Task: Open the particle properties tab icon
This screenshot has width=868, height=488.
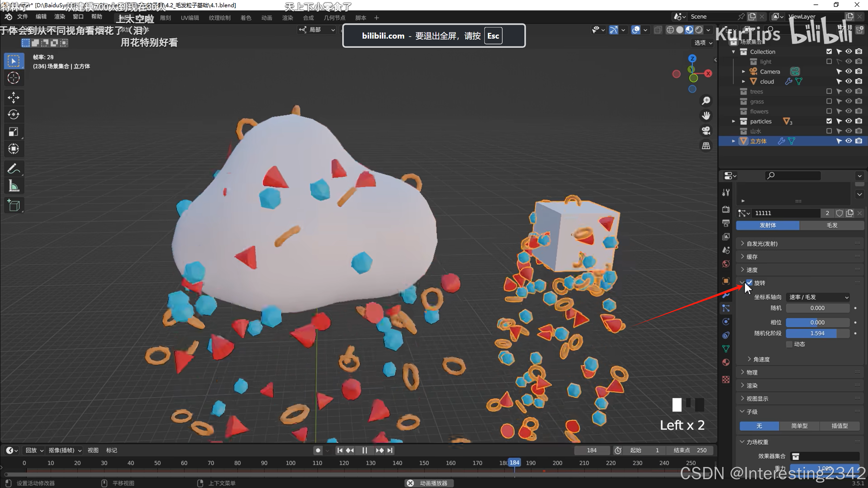Action: coord(726,308)
